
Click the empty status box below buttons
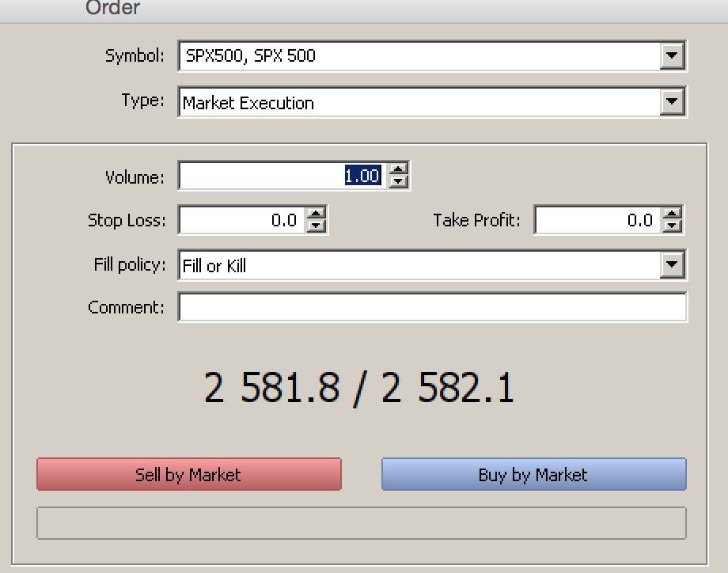[x=361, y=523]
